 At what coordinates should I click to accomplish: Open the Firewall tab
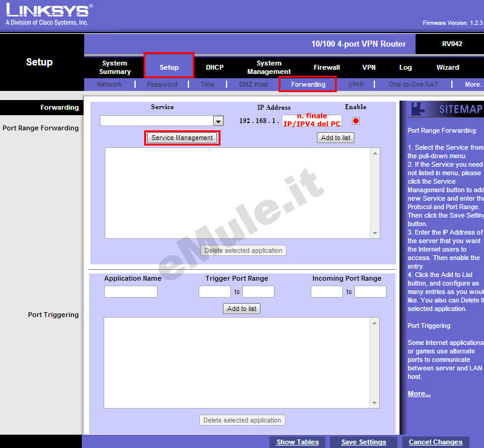point(327,67)
